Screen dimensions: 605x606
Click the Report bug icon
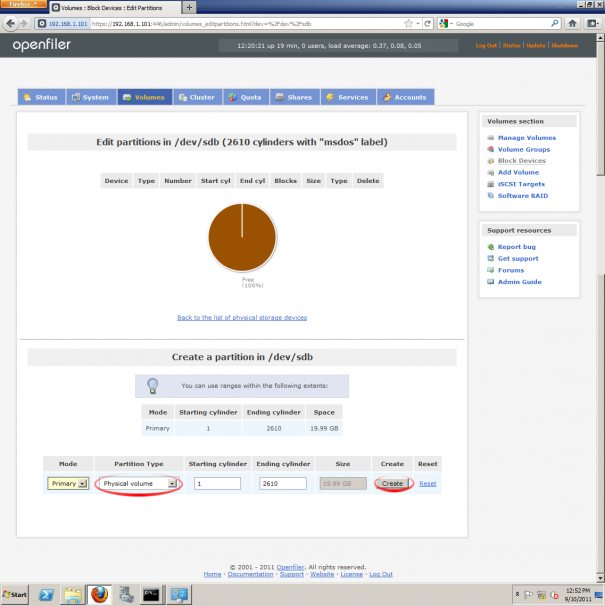[491, 247]
